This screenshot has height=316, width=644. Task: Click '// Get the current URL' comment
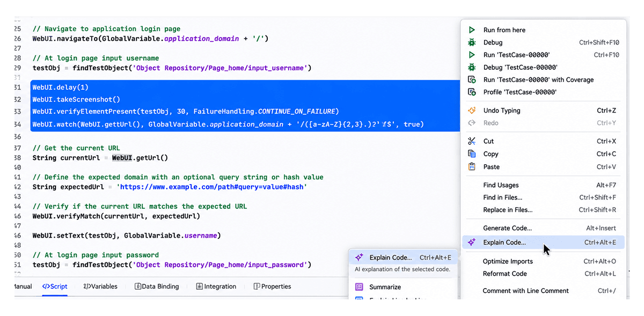(76, 148)
